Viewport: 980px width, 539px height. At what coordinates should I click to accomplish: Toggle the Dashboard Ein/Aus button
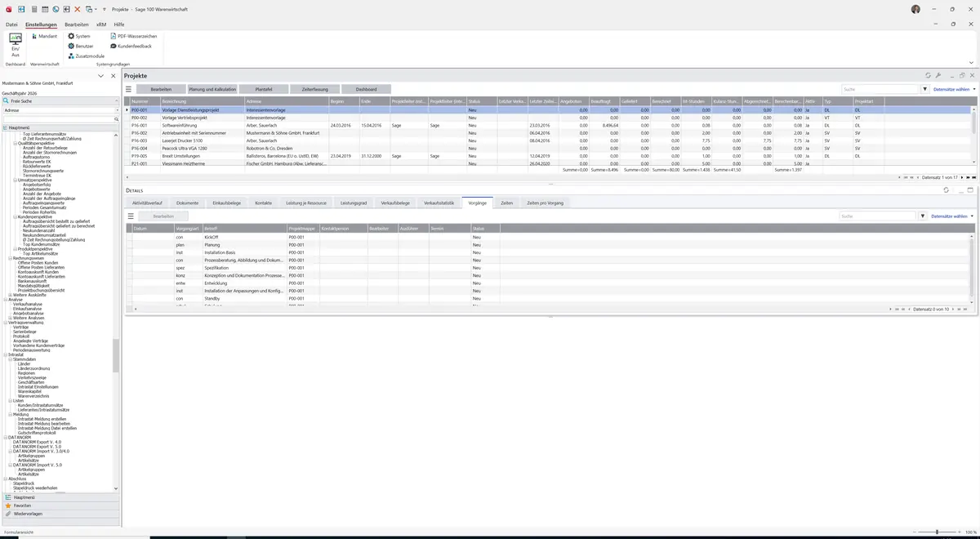pos(15,45)
